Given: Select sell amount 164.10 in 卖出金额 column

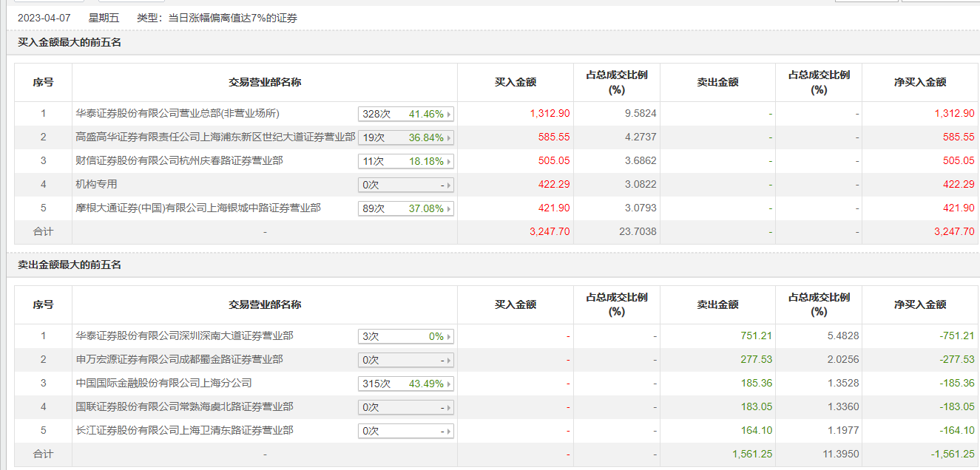Looking at the screenshot, I should click(x=757, y=431).
